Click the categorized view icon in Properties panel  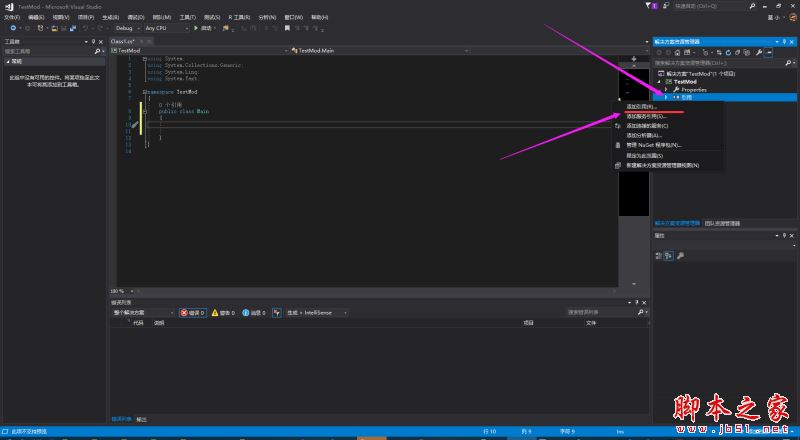(660, 255)
